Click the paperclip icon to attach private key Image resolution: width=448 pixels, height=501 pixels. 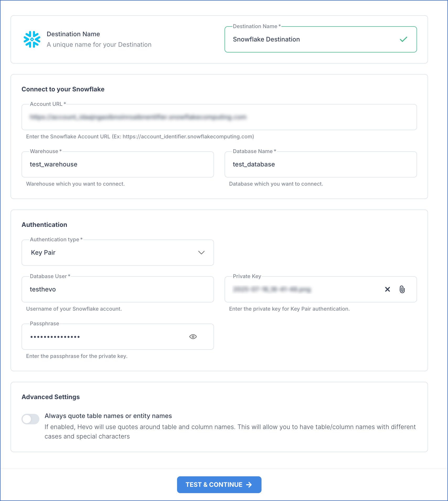click(402, 289)
